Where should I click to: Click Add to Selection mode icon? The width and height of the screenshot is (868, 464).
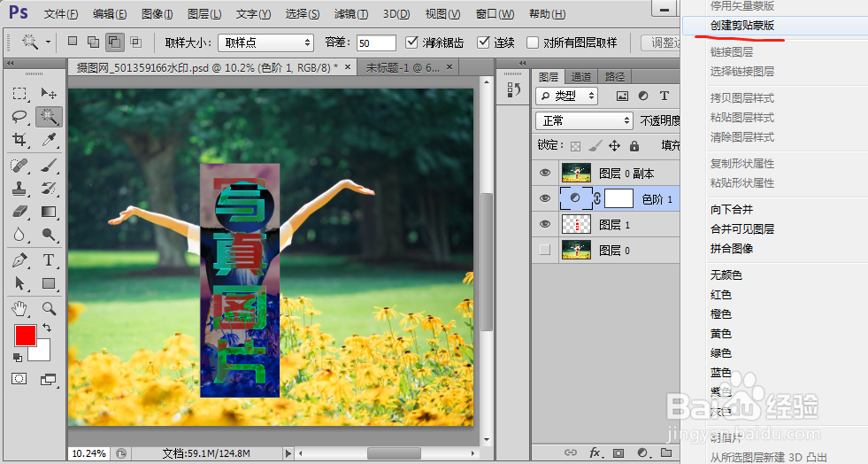pyautogui.click(x=94, y=43)
